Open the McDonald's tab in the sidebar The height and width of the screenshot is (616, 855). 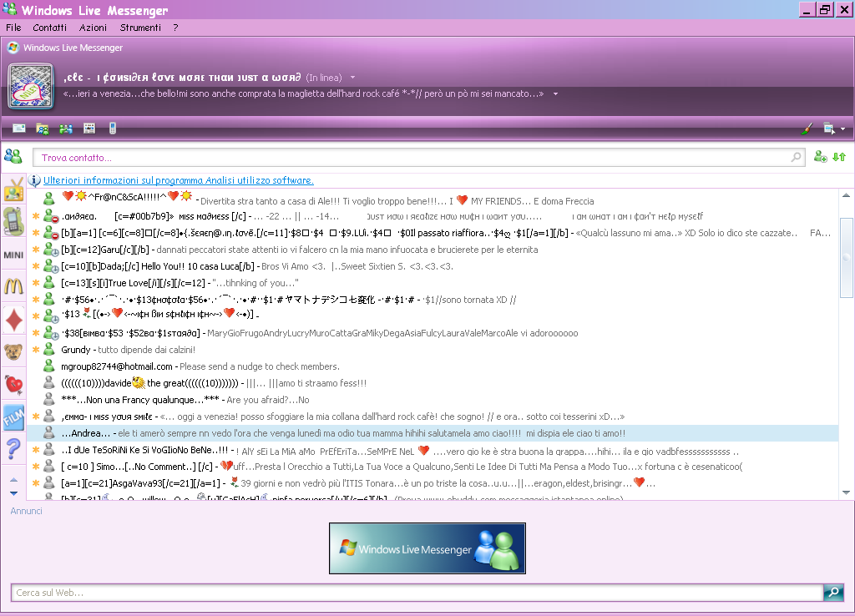(x=13, y=286)
